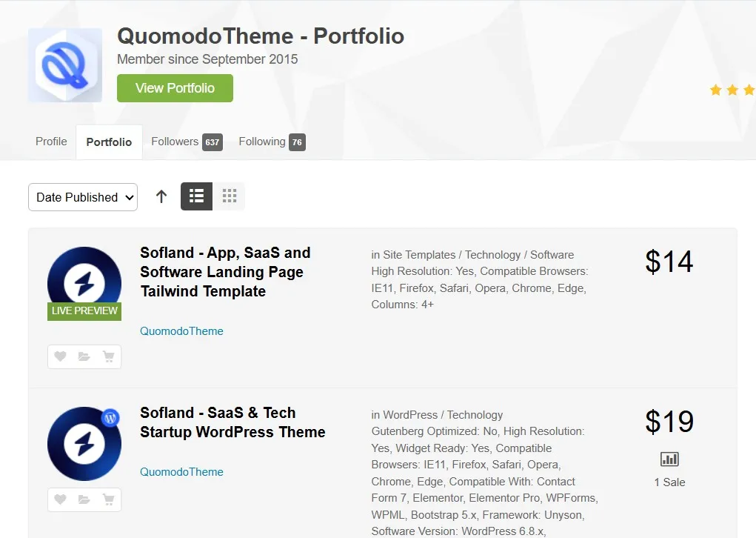The image size is (756, 538).
Task: Switch to grid view layout
Action: pyautogui.click(x=229, y=196)
